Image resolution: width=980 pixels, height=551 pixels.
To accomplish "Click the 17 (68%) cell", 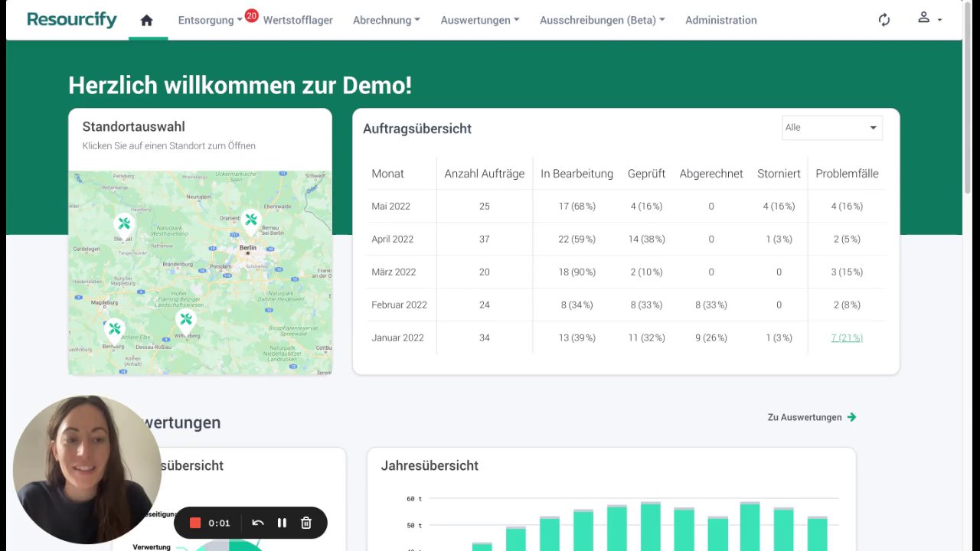I will [x=577, y=206].
